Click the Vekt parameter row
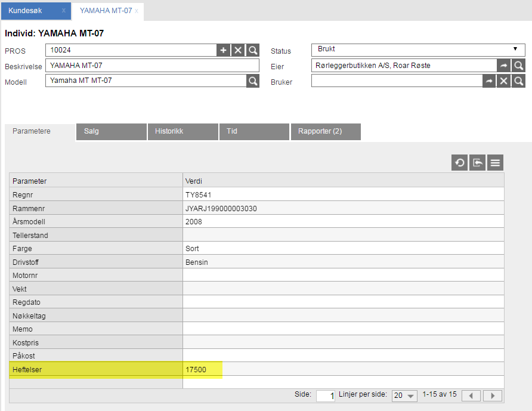Viewport: 532px width, 411px height. click(x=256, y=289)
